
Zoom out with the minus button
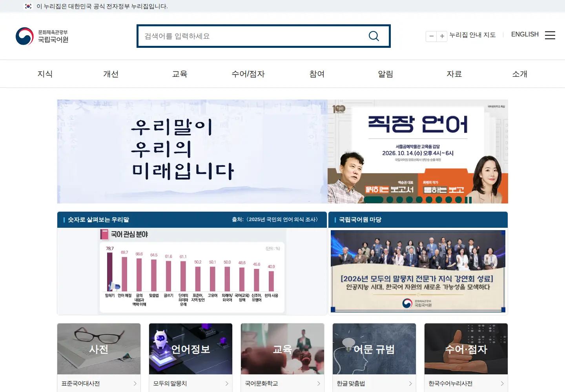click(x=431, y=36)
